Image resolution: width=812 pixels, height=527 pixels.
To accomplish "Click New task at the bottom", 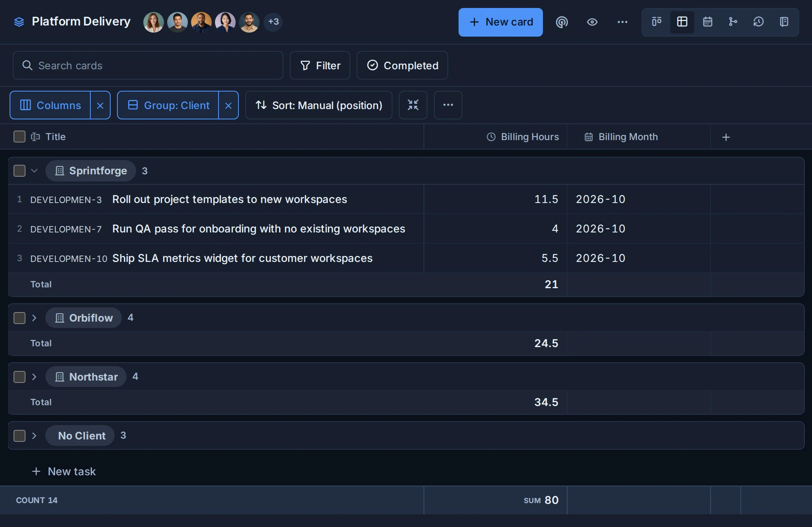I will (x=64, y=472).
